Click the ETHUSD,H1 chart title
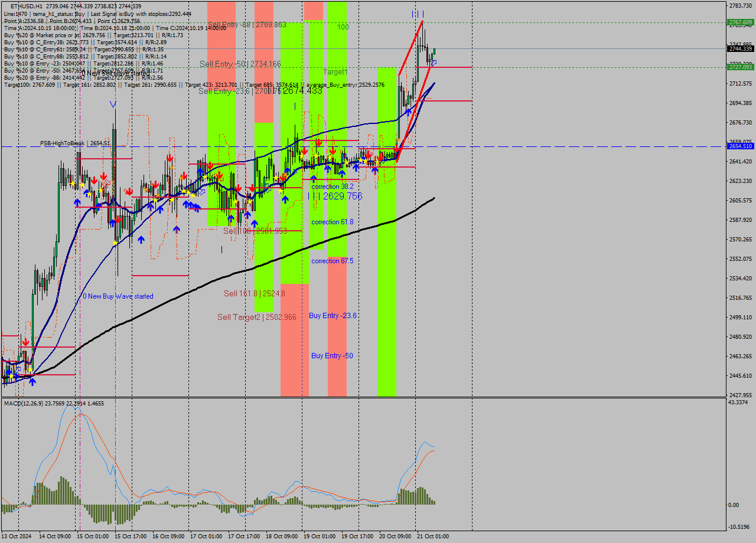756x543 pixels. [26, 6]
